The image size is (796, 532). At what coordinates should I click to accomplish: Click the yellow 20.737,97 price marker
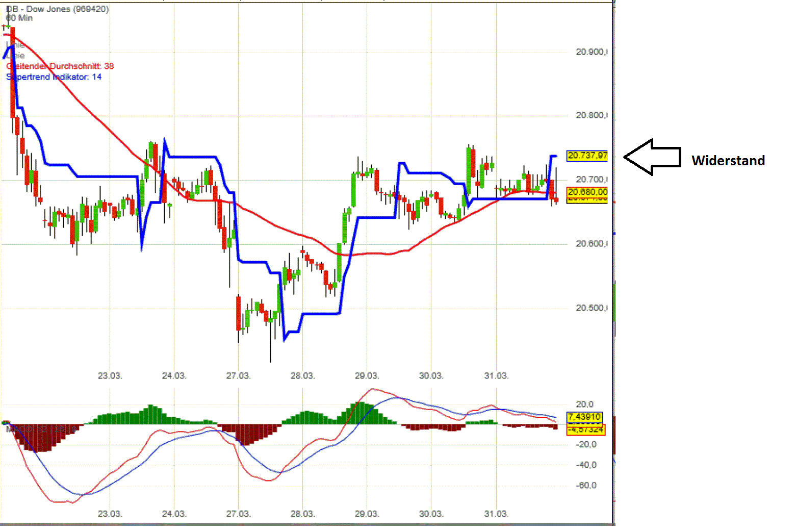[586, 156]
